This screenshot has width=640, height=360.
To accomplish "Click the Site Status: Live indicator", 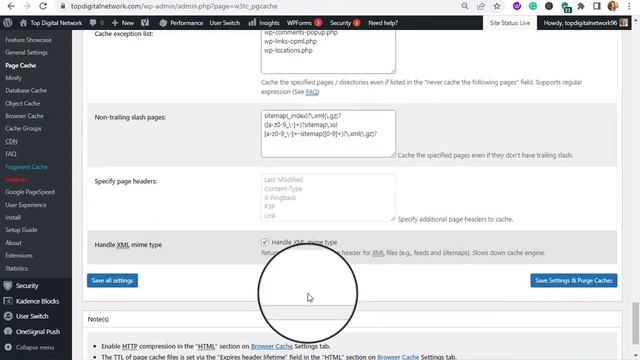I will [510, 23].
